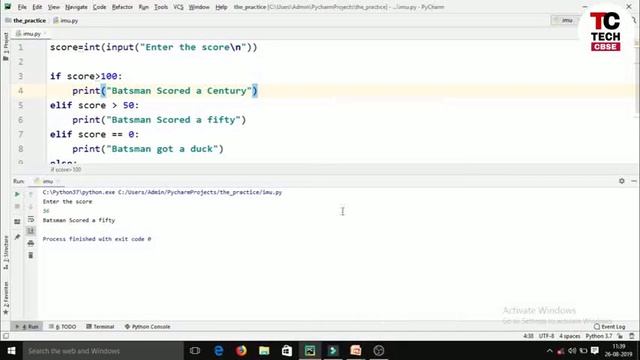
Task: Open Task View on taskbar
Action: [195, 351]
